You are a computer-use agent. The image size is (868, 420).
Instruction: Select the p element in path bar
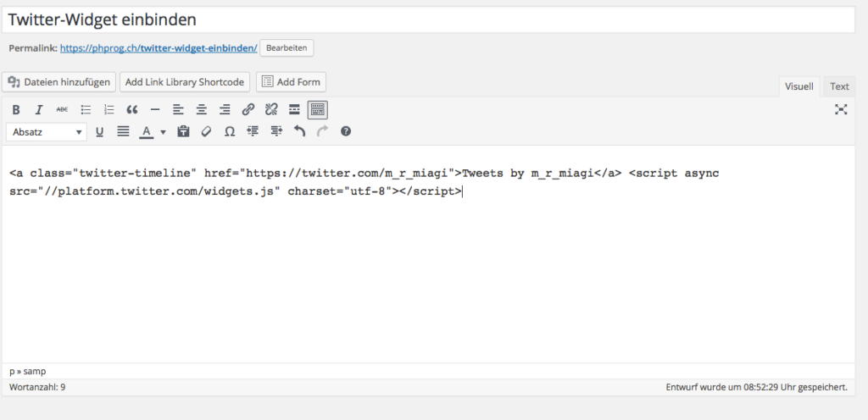coord(12,372)
